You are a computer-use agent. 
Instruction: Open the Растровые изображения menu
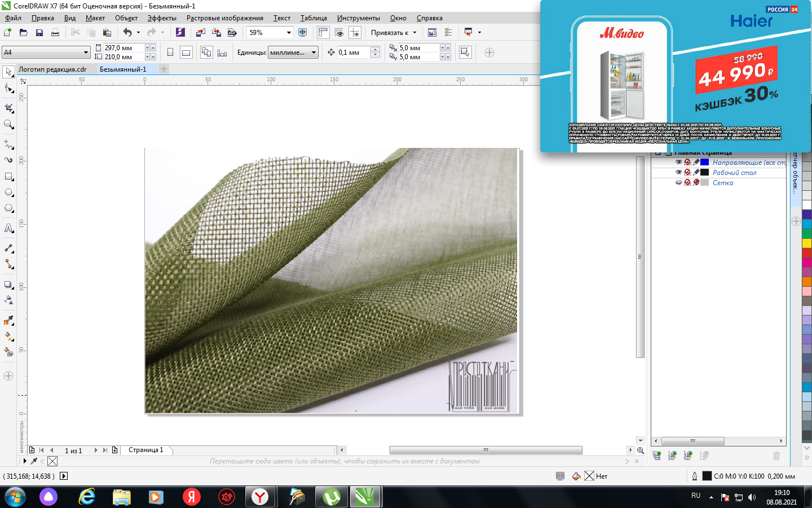click(224, 18)
